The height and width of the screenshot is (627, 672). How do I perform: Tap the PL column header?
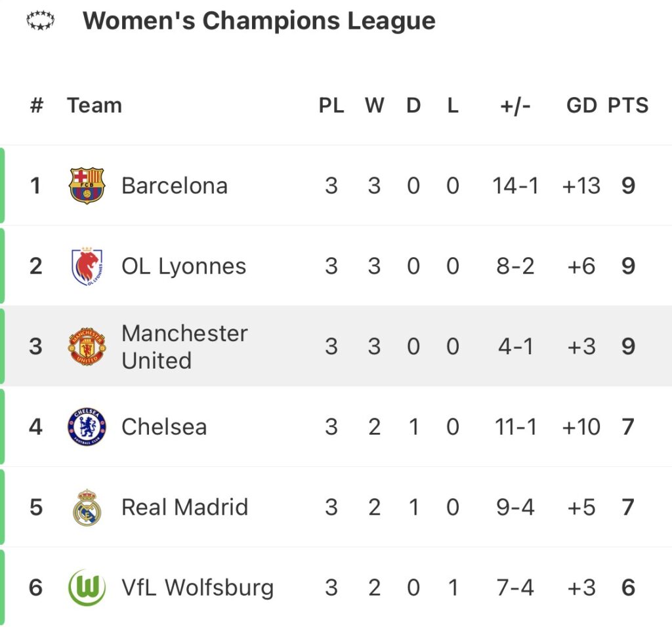(x=331, y=106)
